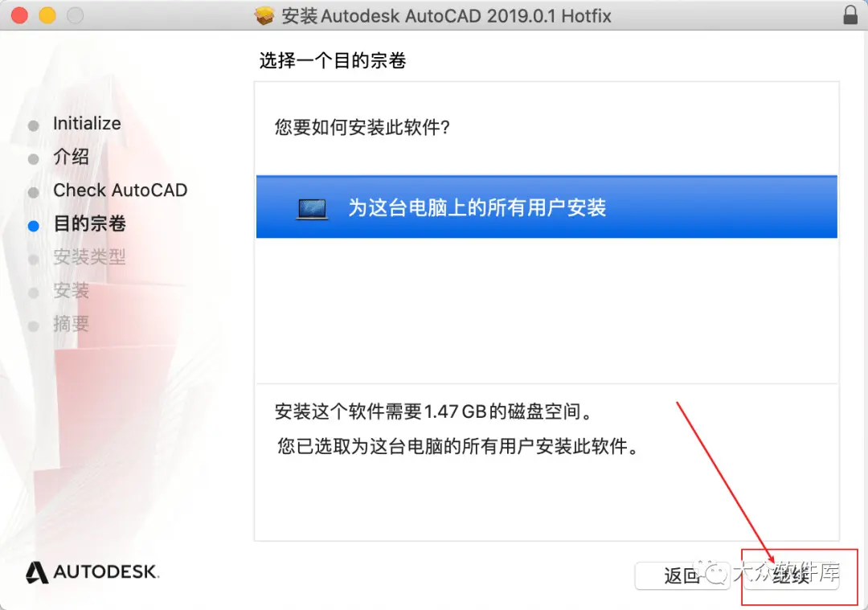Select the 安装类型 step in sidebar
Viewport: 868px width, 610px height.
pyautogui.click(x=90, y=257)
